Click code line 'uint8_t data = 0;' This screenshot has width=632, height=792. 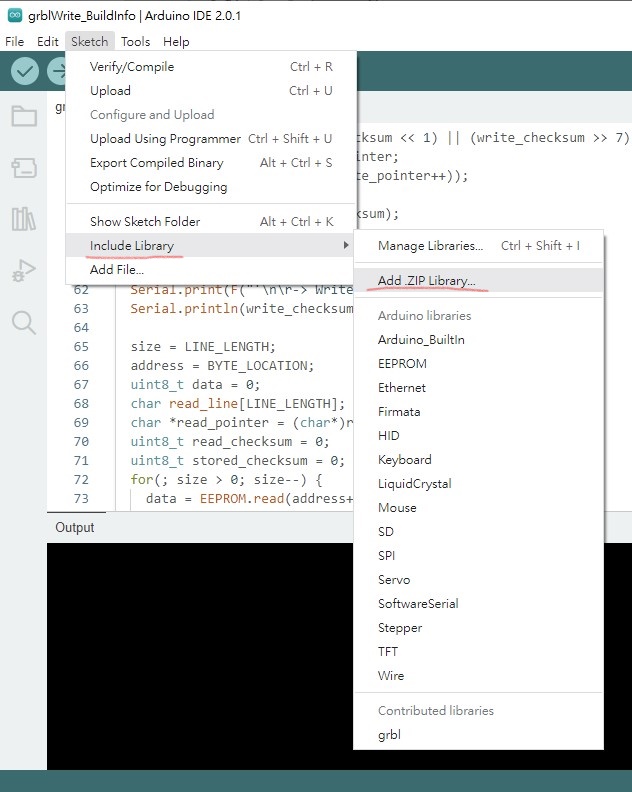point(195,385)
